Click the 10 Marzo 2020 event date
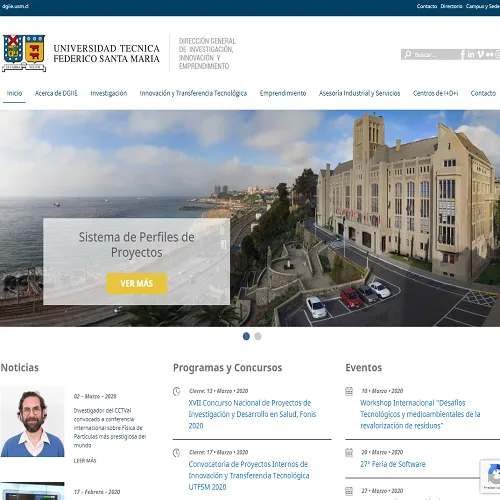Viewport: 500px width, 500px height. (x=382, y=391)
